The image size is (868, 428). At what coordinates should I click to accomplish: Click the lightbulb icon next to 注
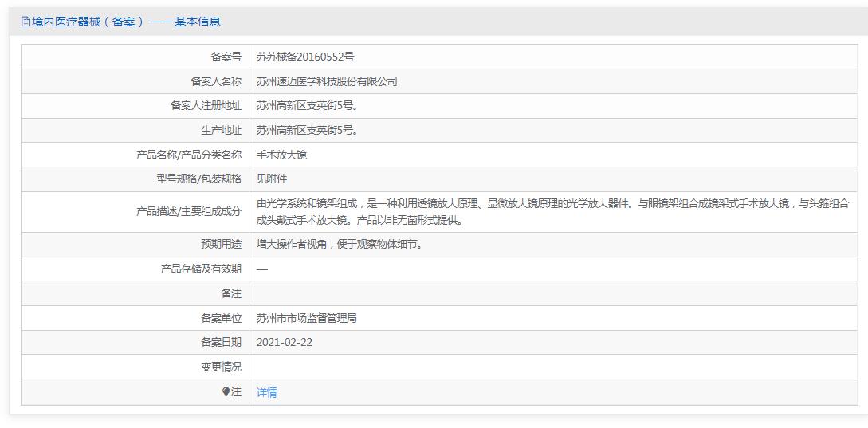coord(226,391)
